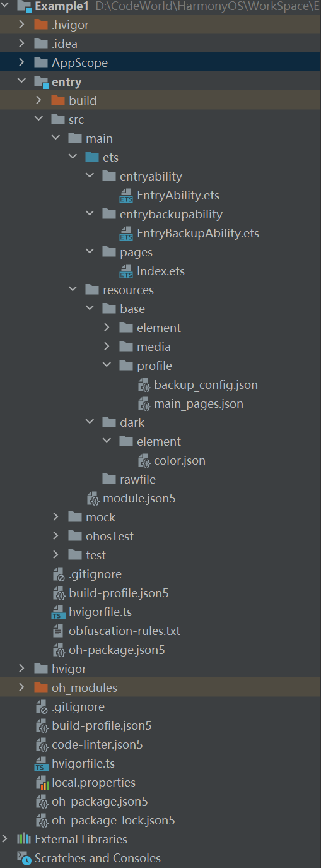Screen dimensions: 321x868
Task: Click the color.json file icon
Action: tap(144, 461)
